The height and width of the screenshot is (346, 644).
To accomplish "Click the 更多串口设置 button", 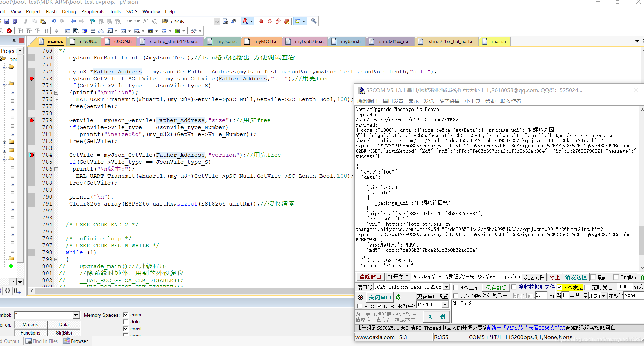I will click(432, 296).
